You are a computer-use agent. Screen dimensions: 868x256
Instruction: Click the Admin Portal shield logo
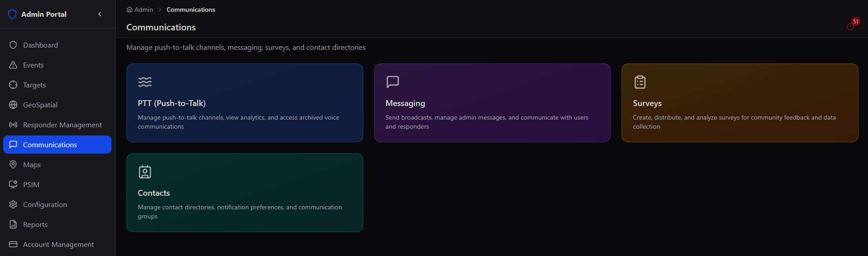(x=12, y=14)
